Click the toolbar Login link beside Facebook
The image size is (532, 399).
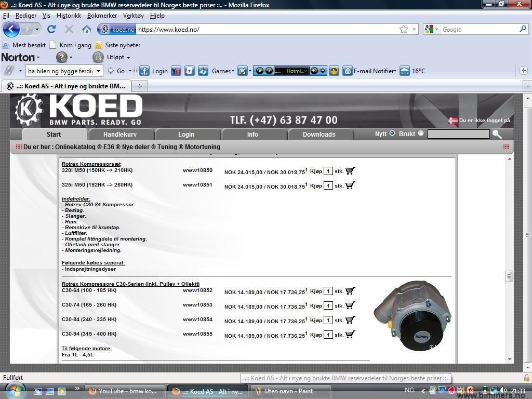(x=160, y=71)
